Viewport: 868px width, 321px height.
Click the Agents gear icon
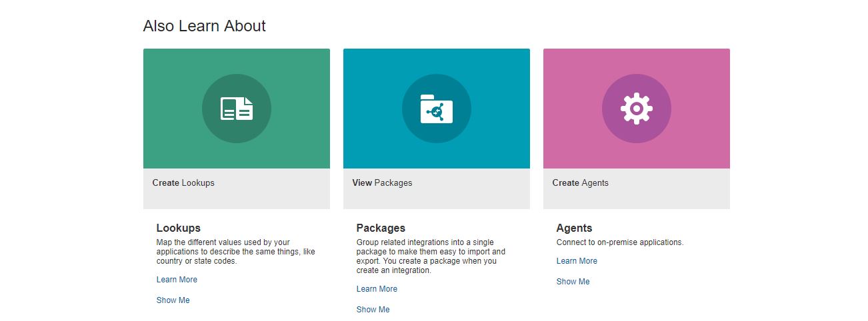637,109
